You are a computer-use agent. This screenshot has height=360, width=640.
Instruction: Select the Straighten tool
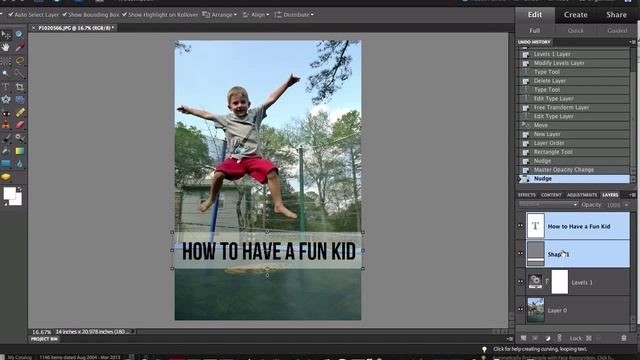coord(20,100)
